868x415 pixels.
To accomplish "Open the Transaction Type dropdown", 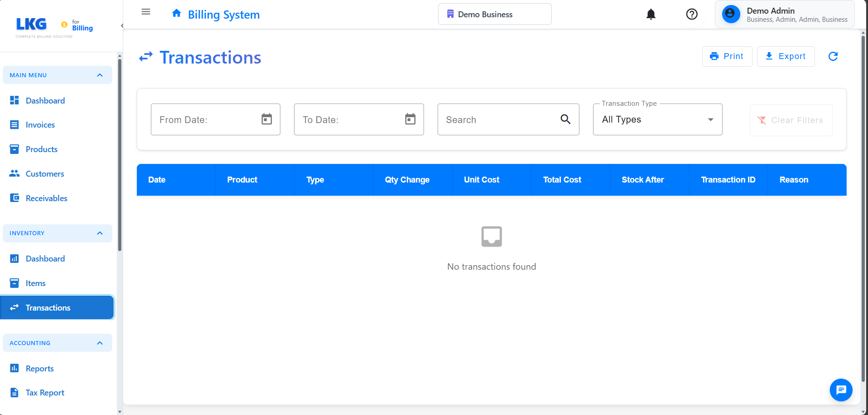I will (657, 119).
